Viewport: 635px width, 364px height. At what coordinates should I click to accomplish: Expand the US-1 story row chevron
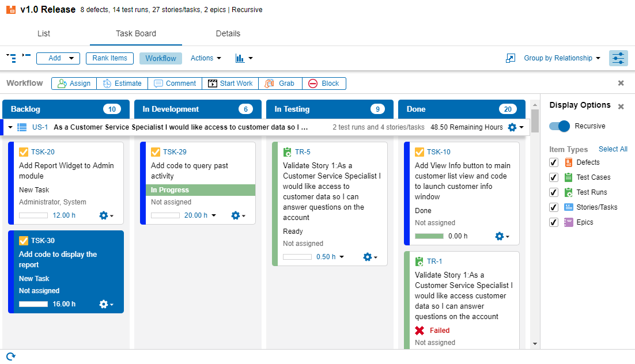(10, 127)
